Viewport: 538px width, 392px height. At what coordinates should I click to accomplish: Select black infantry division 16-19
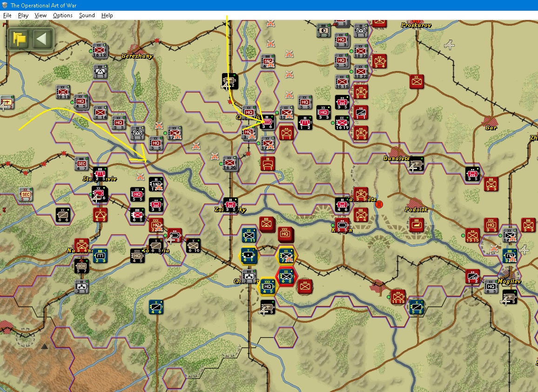pyautogui.click(x=342, y=122)
